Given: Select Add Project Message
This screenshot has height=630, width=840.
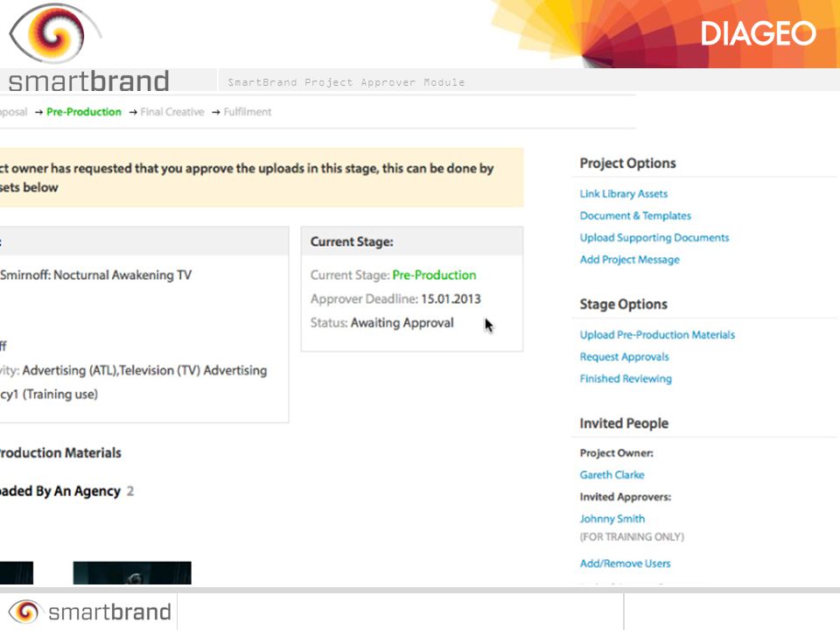Looking at the screenshot, I should tap(629, 260).
